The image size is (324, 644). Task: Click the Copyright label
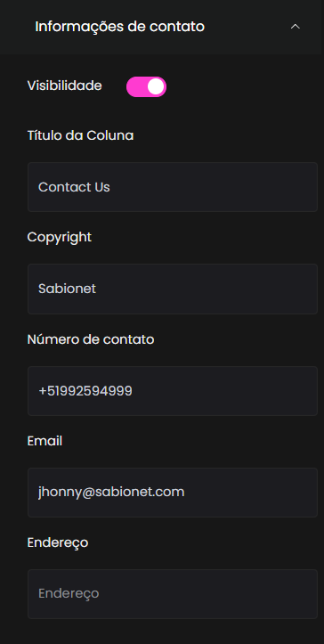pos(60,237)
